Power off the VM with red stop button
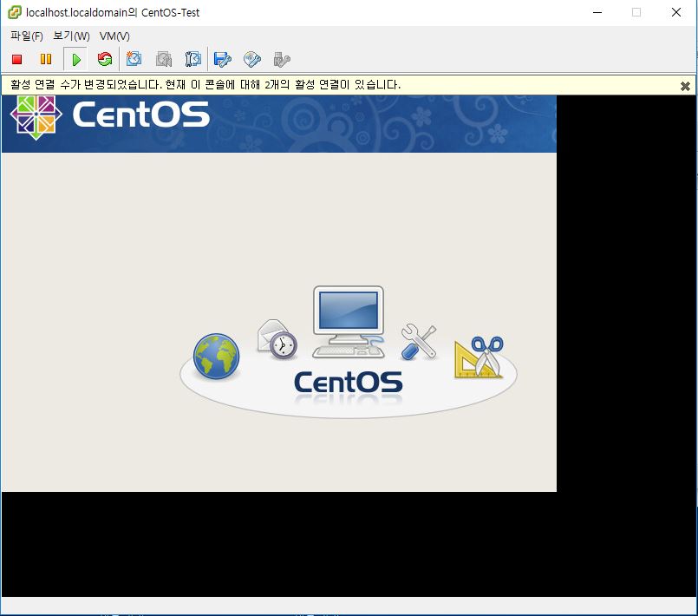Viewport: 698px width, 616px height. click(x=17, y=59)
